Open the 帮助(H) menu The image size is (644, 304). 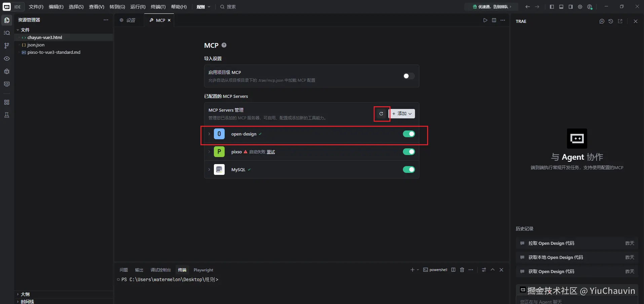[x=179, y=7]
